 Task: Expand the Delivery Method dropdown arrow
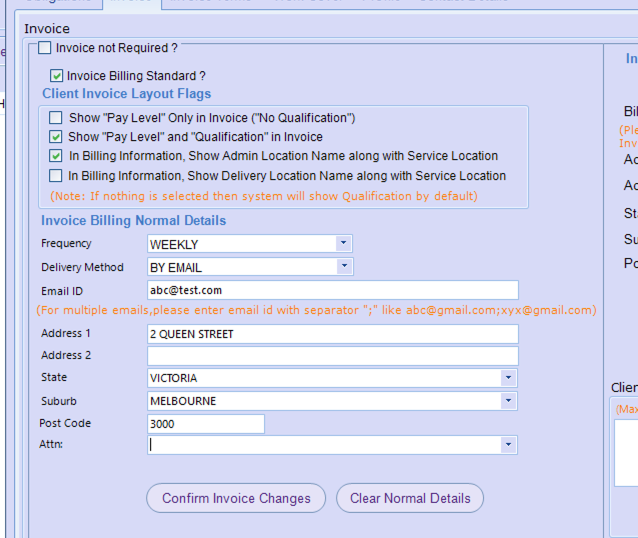(343, 267)
